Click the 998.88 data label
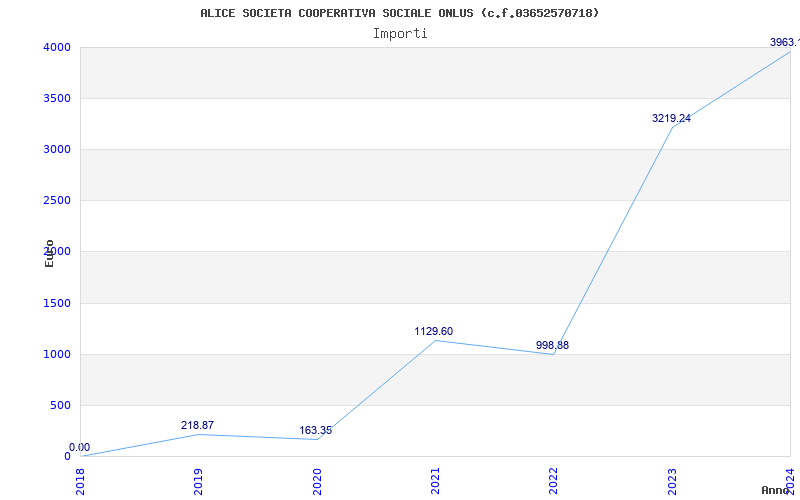The image size is (800, 500). pyautogui.click(x=552, y=345)
